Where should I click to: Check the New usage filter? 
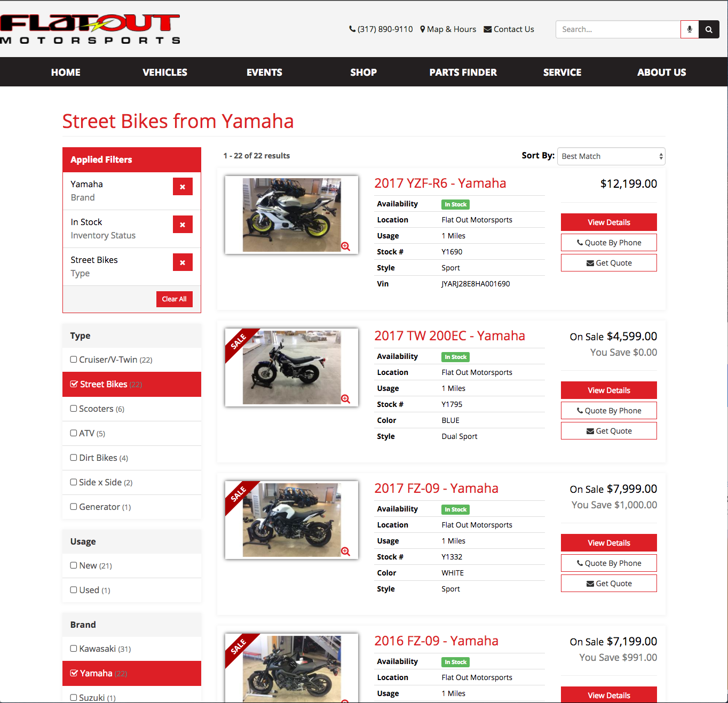[x=74, y=565]
